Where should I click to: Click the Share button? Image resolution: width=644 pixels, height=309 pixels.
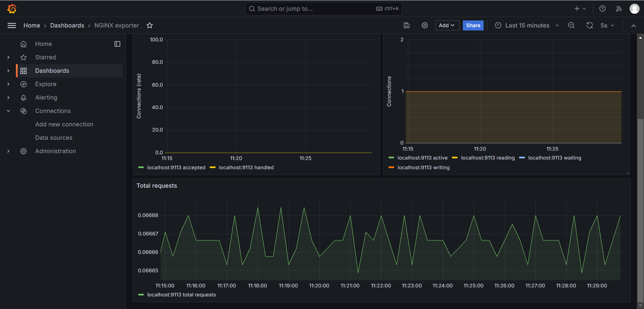click(x=473, y=25)
